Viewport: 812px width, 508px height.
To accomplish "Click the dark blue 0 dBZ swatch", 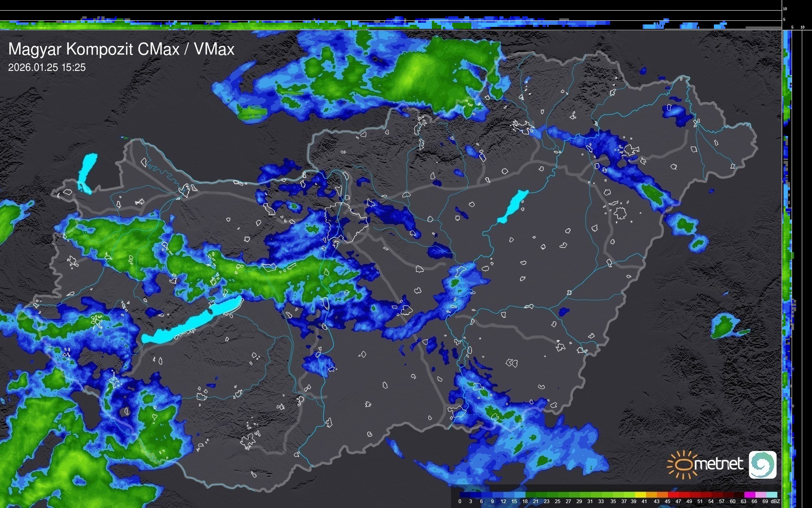I will click(x=465, y=495).
